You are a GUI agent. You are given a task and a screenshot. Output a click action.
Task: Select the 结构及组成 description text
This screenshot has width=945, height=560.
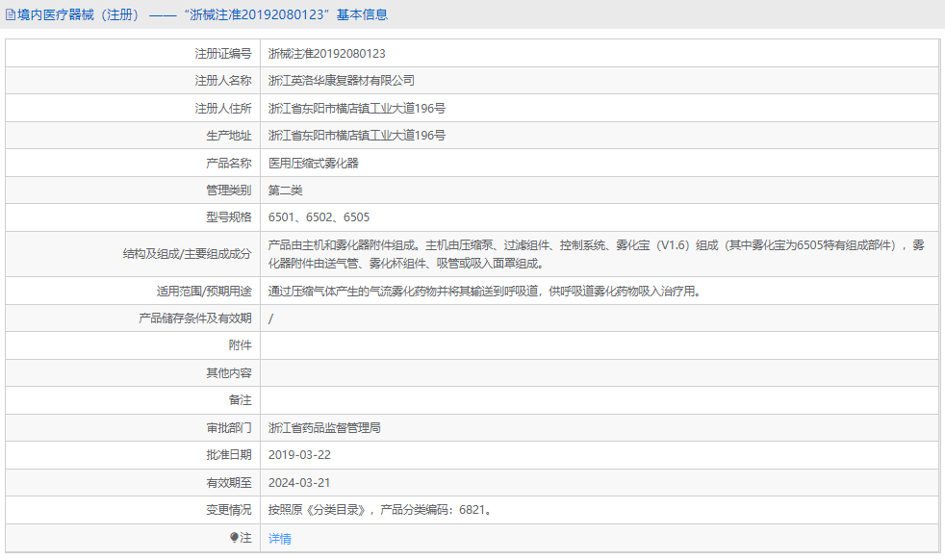coord(596,254)
